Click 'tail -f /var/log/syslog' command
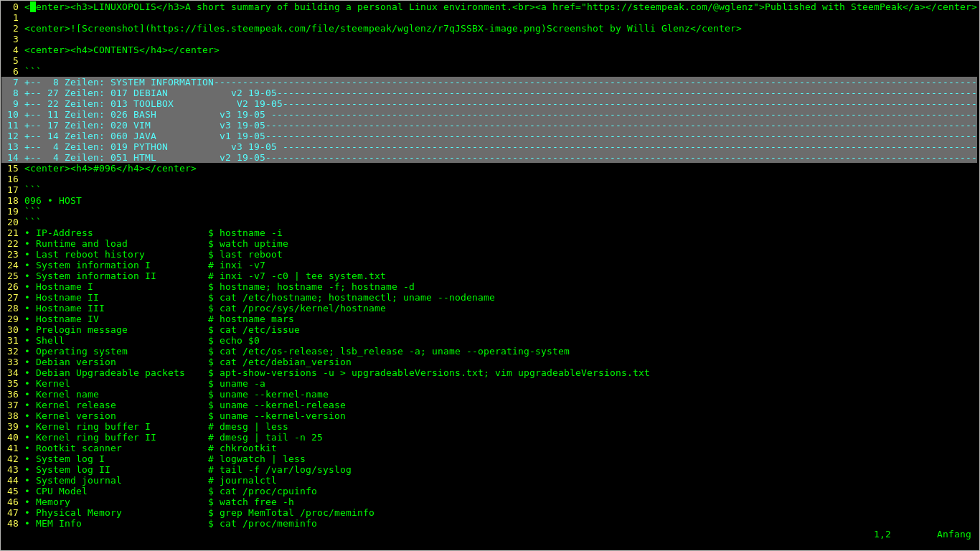980x551 pixels. (x=286, y=470)
